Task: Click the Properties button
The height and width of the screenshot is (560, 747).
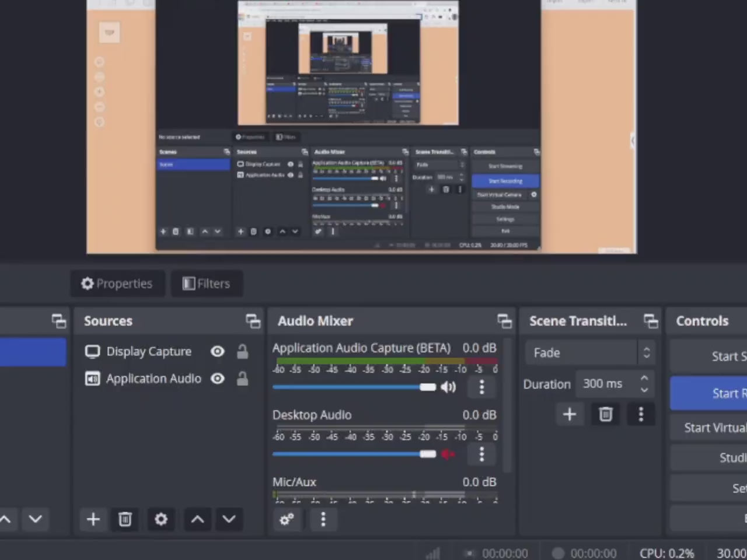Action: tap(117, 283)
